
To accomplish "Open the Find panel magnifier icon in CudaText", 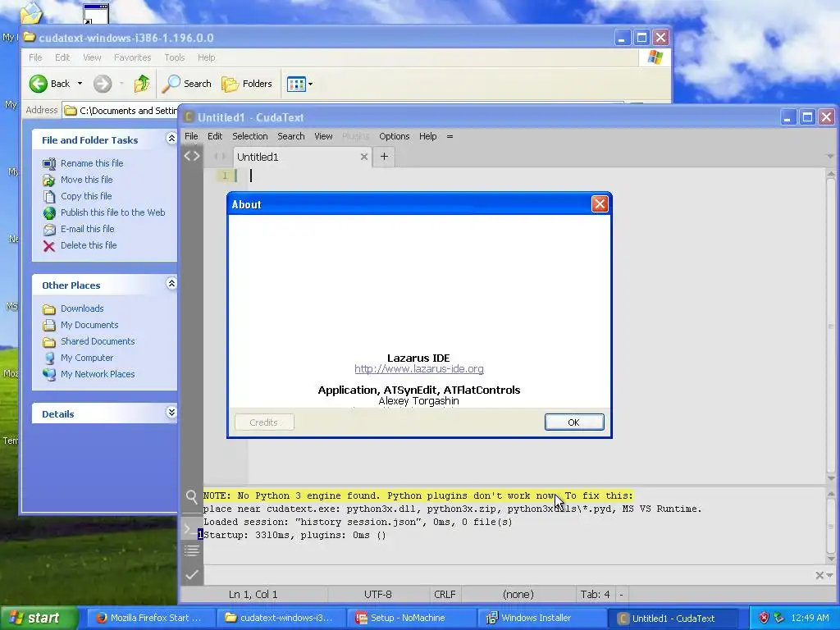I will click(192, 496).
